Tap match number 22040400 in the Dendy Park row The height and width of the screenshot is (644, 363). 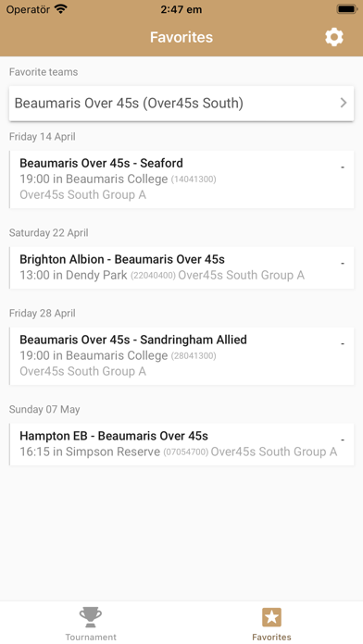pos(153,276)
